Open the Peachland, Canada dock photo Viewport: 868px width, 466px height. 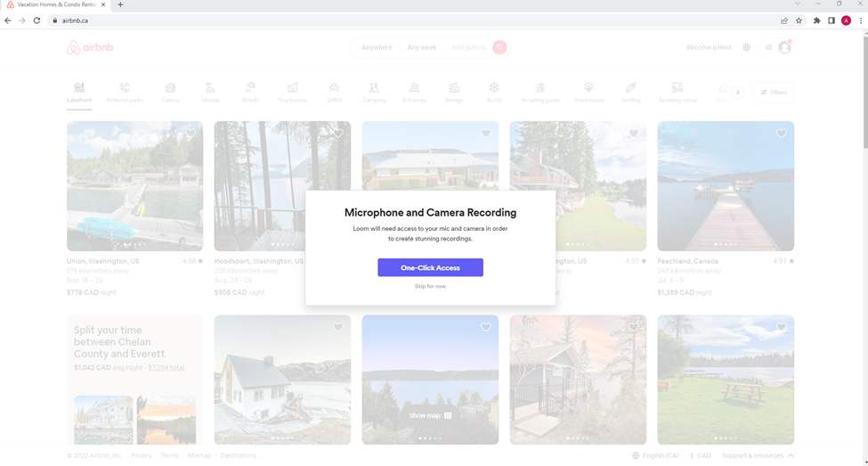(x=726, y=186)
